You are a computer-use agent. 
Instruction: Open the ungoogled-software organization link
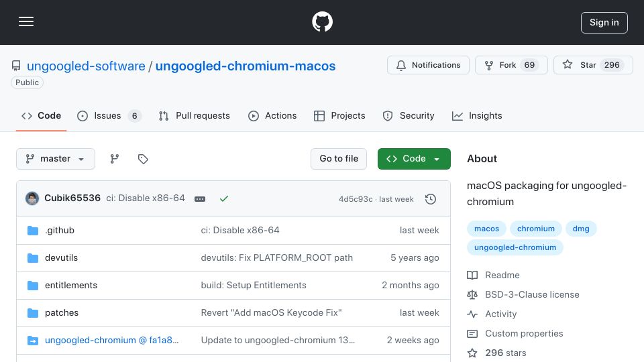(x=86, y=66)
